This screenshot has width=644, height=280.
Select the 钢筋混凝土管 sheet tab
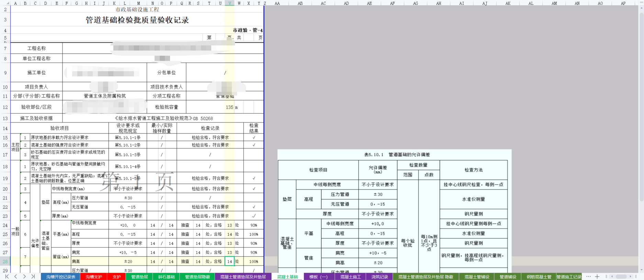(539, 277)
